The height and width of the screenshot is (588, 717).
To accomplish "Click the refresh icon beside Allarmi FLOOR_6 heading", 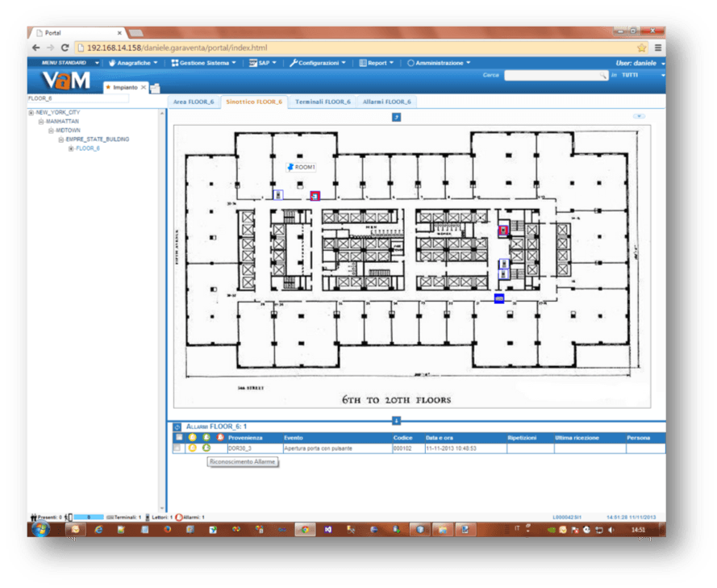I will coord(177,426).
